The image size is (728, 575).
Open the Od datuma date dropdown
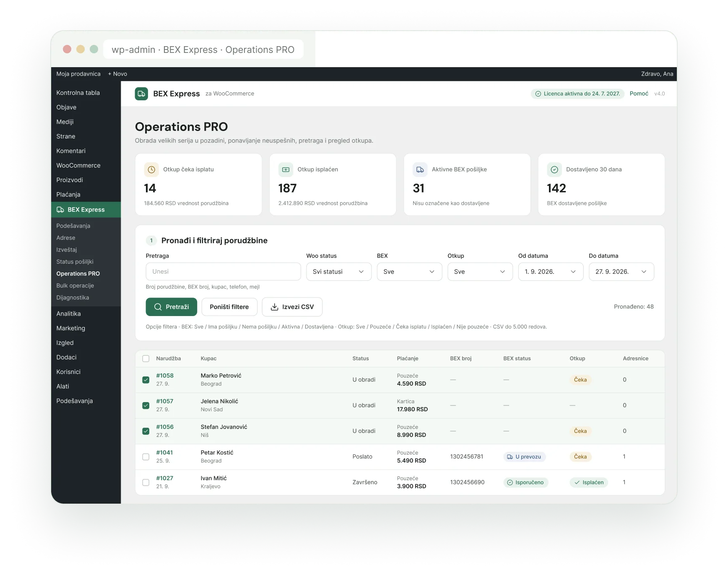[x=551, y=272]
